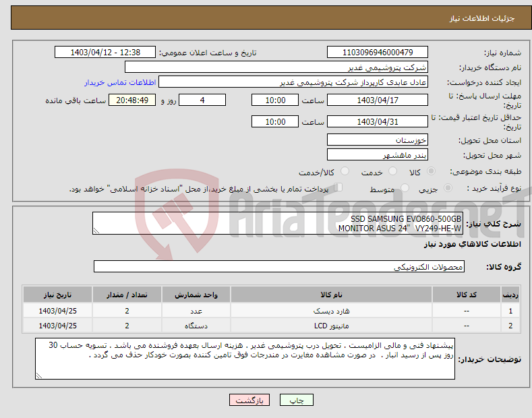Viewport: 532px width, 418px height.
Task: Click the response deadline date 1403/04/17
Action: coord(378,100)
